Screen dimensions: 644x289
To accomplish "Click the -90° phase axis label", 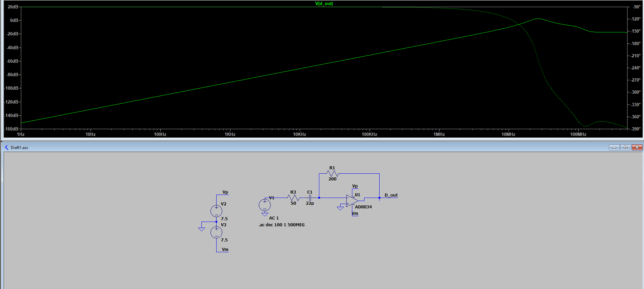I will 636,7.
